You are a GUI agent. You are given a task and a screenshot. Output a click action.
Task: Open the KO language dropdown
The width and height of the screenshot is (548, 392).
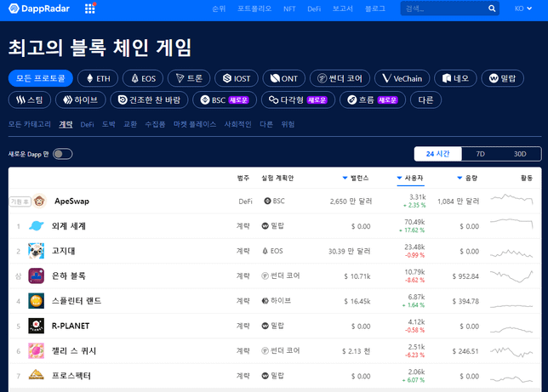522,9
